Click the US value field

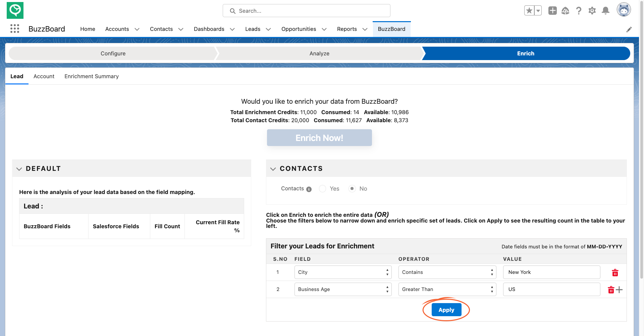pos(551,289)
